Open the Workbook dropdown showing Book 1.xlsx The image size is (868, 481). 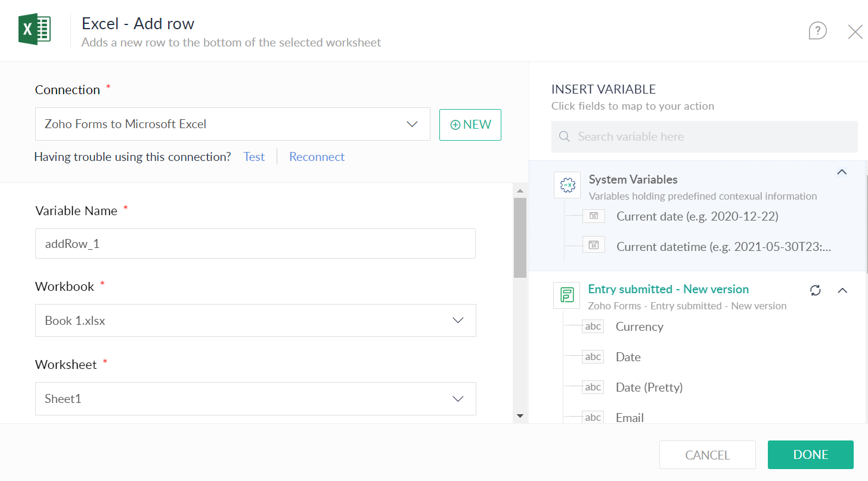pyautogui.click(x=256, y=320)
